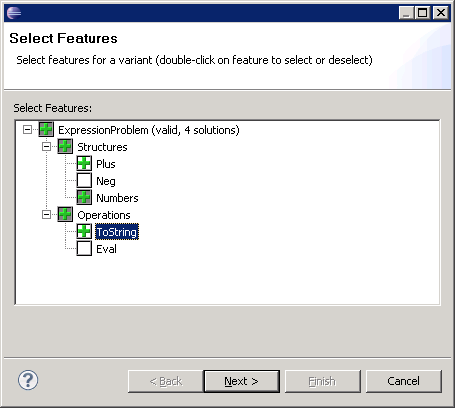
Task: Click the green plus icon beside ExpressionProblem
Action: pyautogui.click(x=46, y=129)
